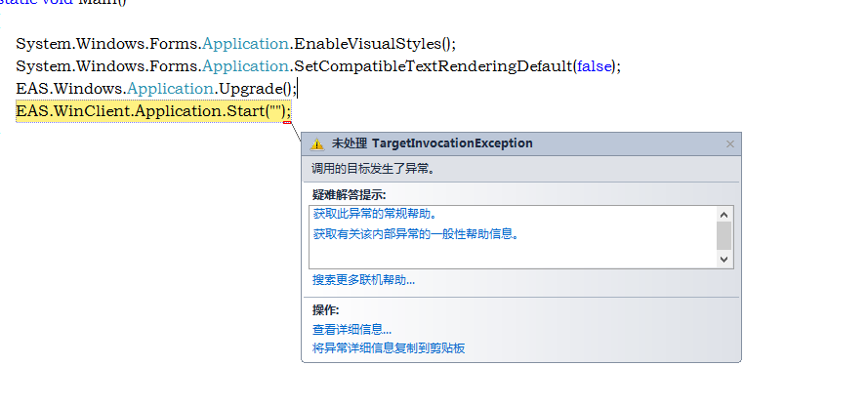This screenshot has width=868, height=407.
Task: Click the 操作 section heading
Action: (325, 310)
